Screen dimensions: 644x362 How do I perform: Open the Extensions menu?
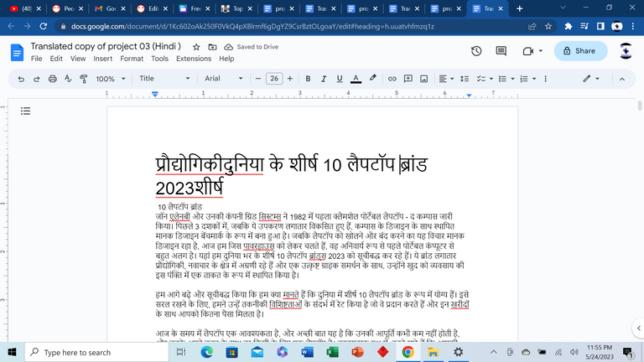click(193, 59)
